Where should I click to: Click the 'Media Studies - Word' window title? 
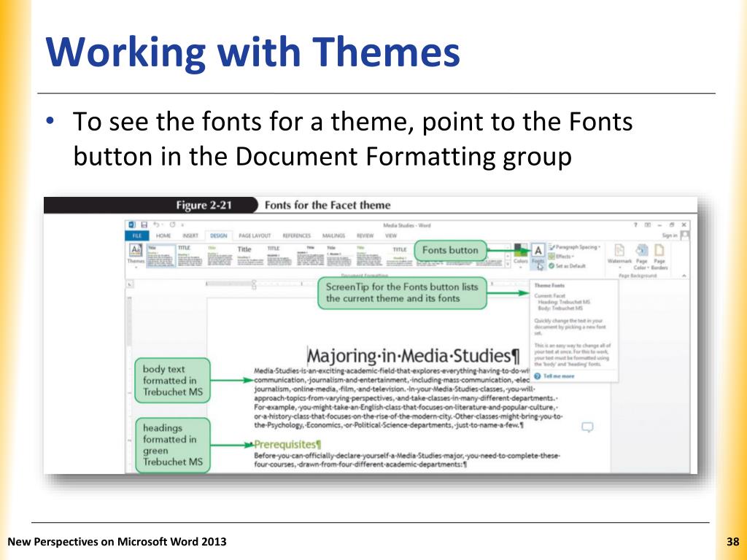coord(407,225)
